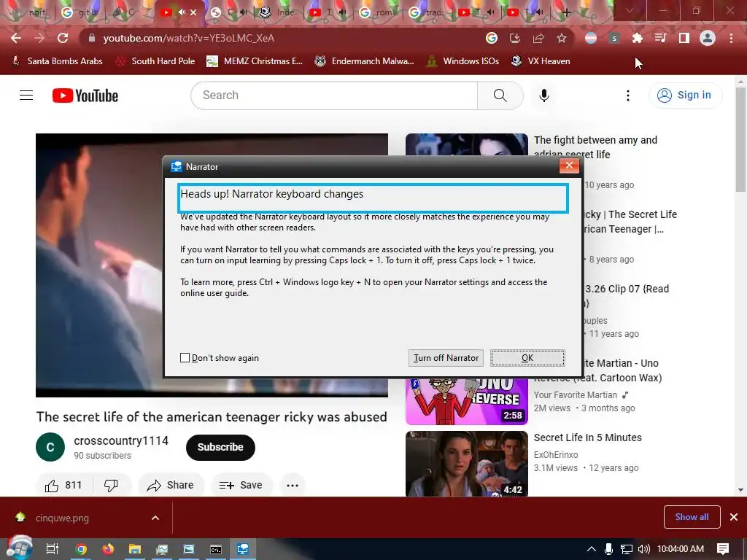Dislike the video
Image resolution: width=747 pixels, height=560 pixels.
point(111,485)
